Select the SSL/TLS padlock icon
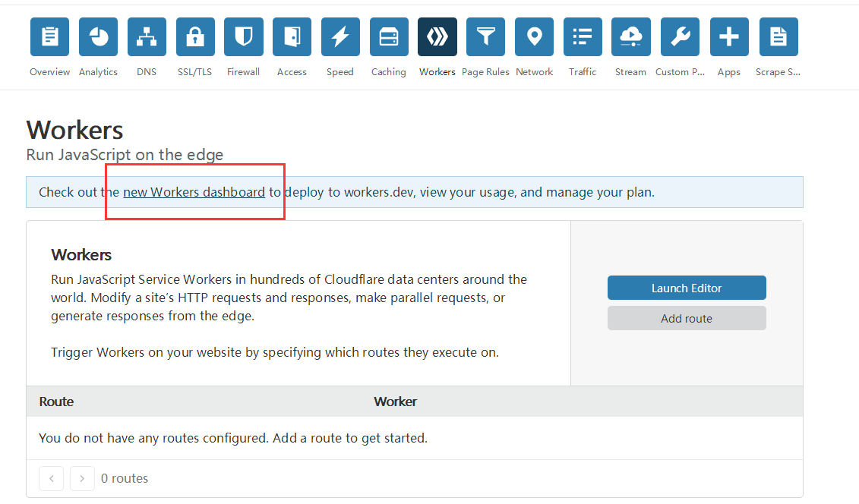This screenshot has width=859, height=504. pos(195,37)
